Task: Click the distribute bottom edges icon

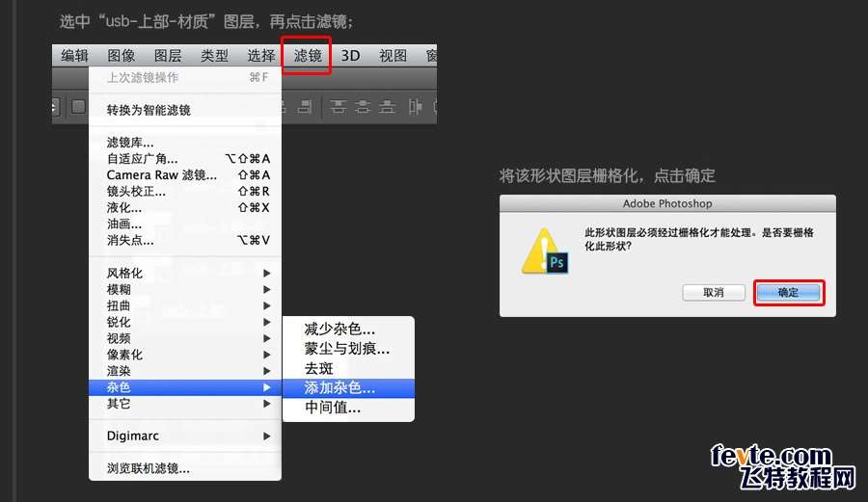Action: pyautogui.click(x=387, y=106)
